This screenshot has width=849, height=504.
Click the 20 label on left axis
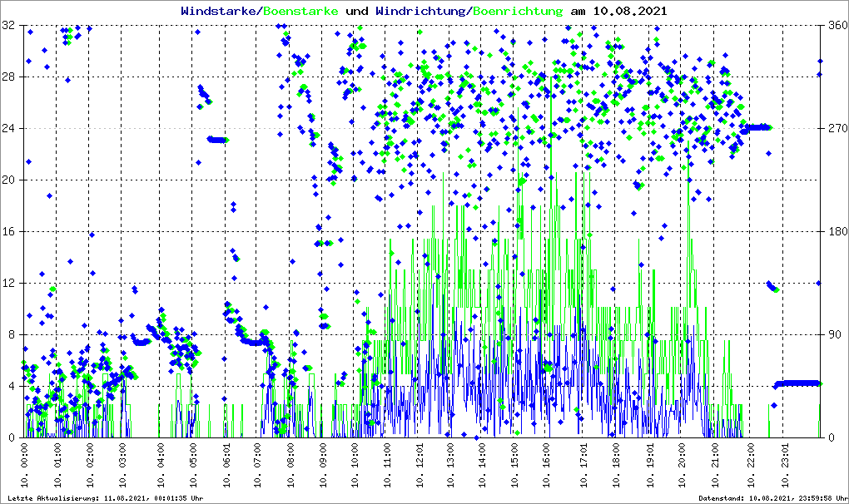coord(9,180)
